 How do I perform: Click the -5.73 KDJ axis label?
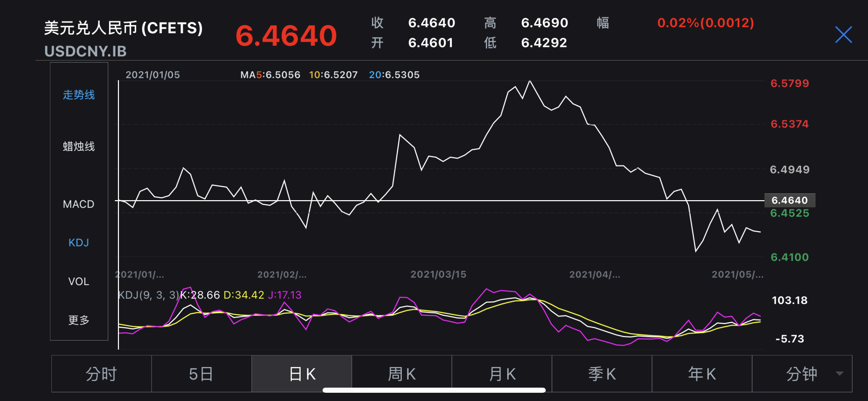pyautogui.click(x=790, y=339)
